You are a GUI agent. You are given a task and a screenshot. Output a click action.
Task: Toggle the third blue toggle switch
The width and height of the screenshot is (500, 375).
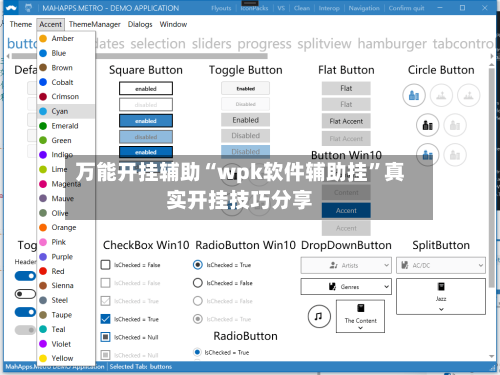tap(25, 312)
